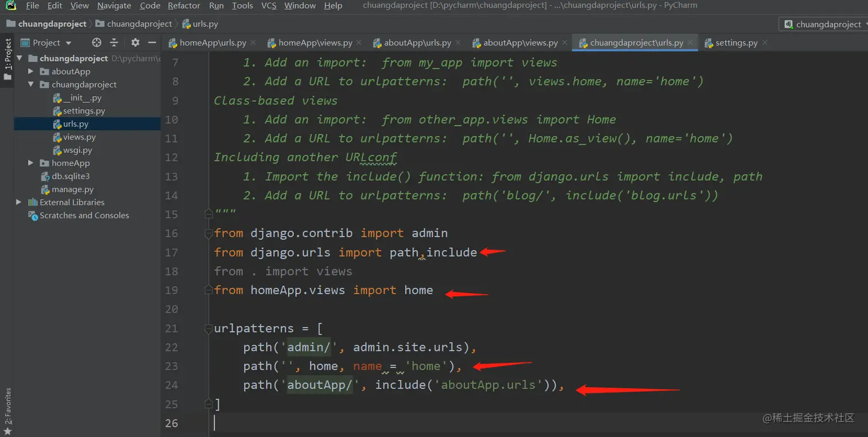The width and height of the screenshot is (868, 437).
Task: Open the chuangdaproject run configuration dropdown
Action: [823, 24]
